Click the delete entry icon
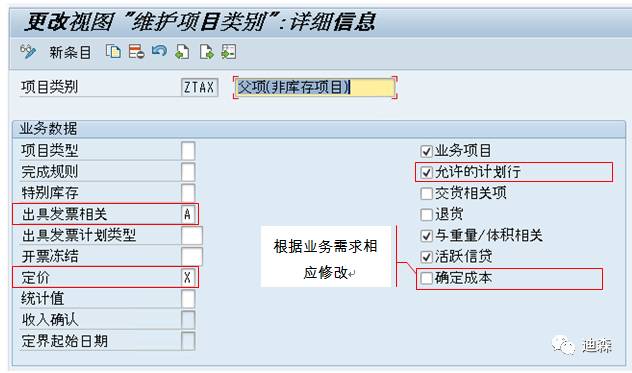 click(x=136, y=52)
